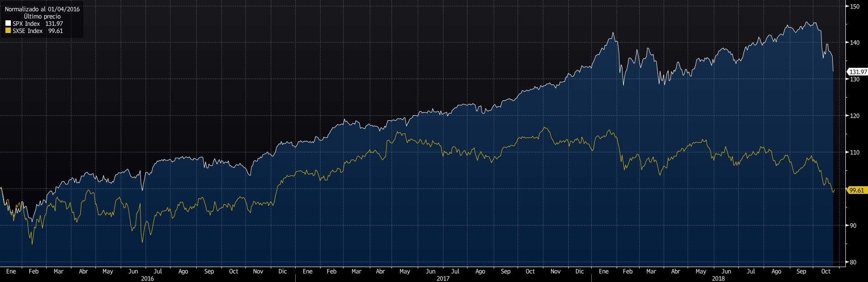Click the 2018 year label on time axis
The height and width of the screenshot is (282, 868).
pyautogui.click(x=718, y=278)
